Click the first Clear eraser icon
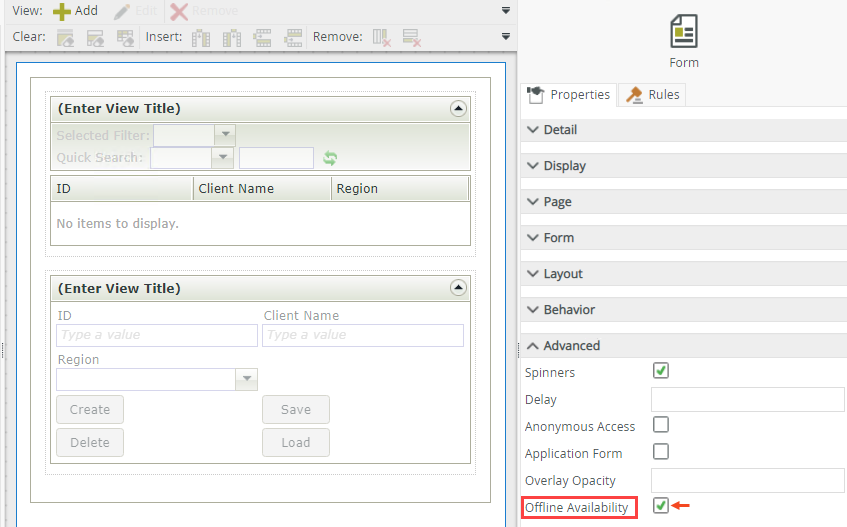The height and width of the screenshot is (527, 847). tap(65, 38)
